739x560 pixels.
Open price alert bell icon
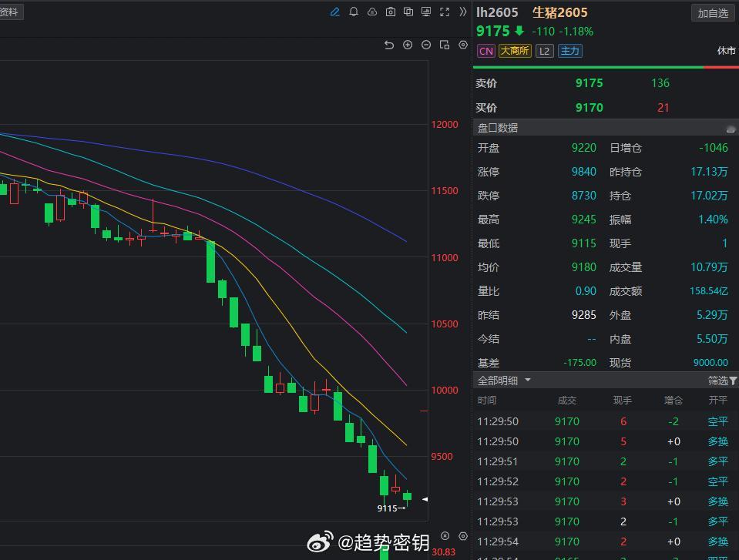354,12
